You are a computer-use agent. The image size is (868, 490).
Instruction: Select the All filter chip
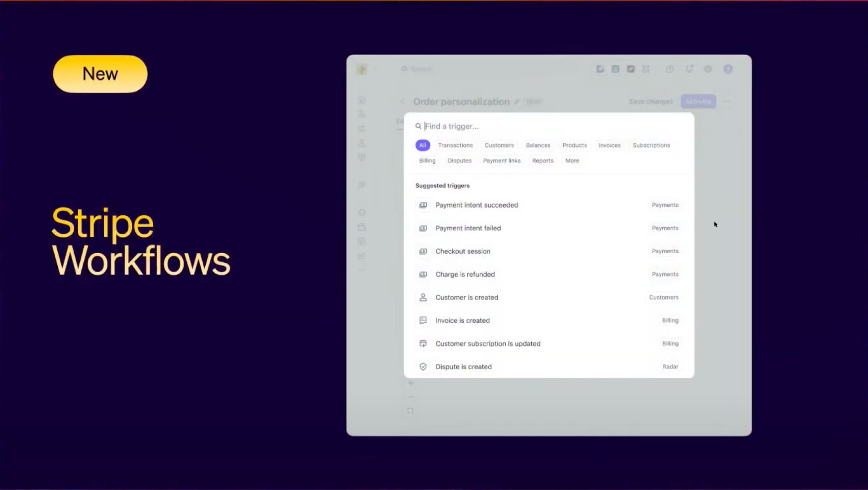click(x=422, y=145)
